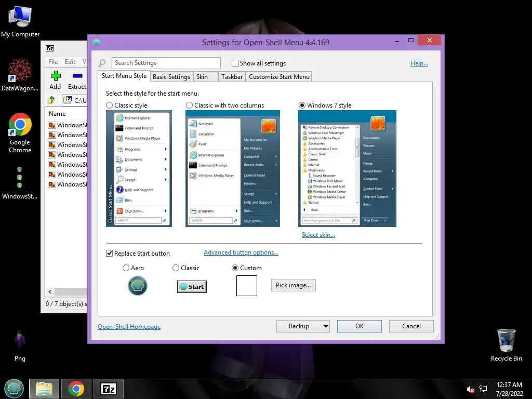The width and height of the screenshot is (532, 399).
Task: Open Advanced button options link
Action: (241, 252)
